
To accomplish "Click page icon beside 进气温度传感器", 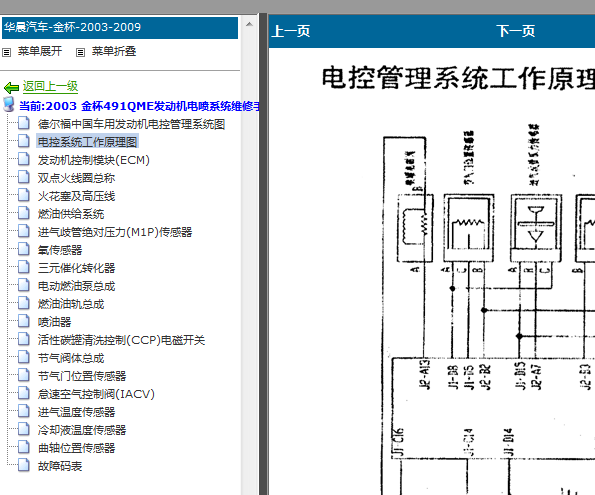I will pos(24,411).
